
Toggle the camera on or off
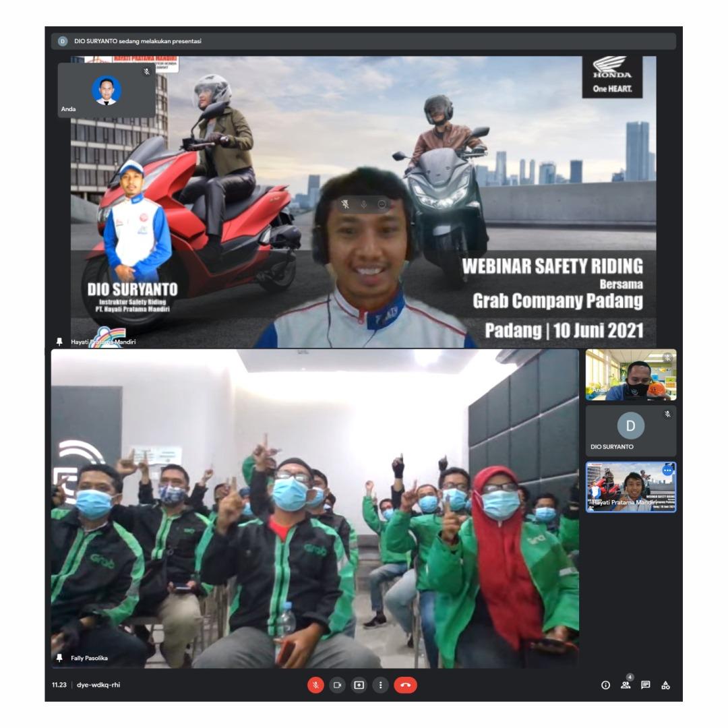[x=337, y=685]
